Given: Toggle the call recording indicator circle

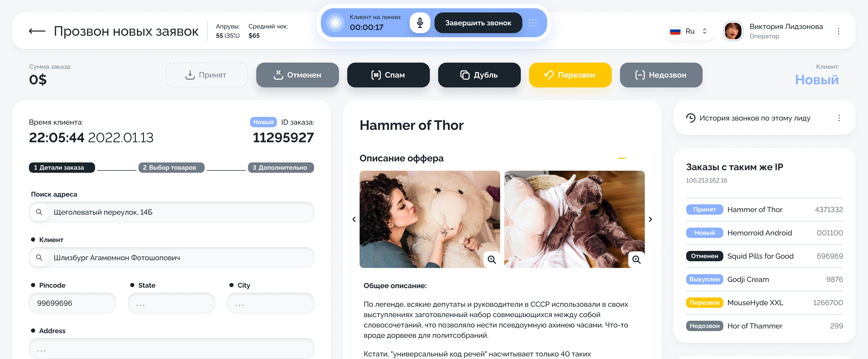Looking at the screenshot, I should point(335,23).
